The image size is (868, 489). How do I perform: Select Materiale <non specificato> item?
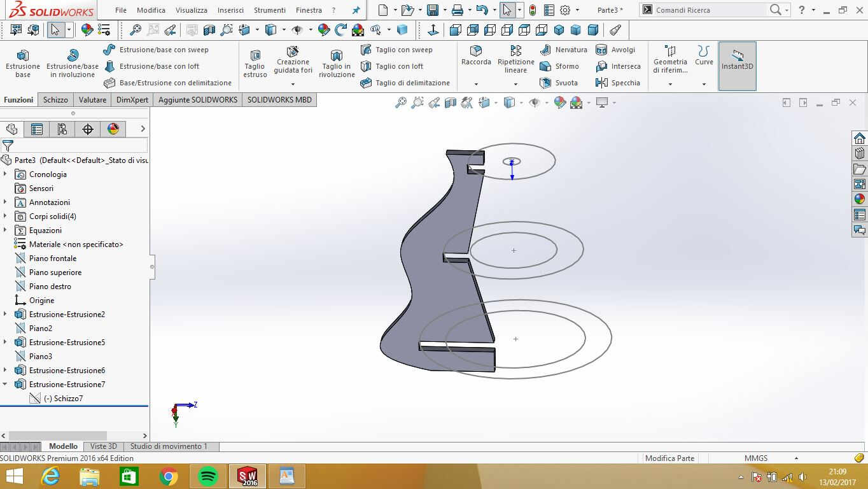click(76, 244)
